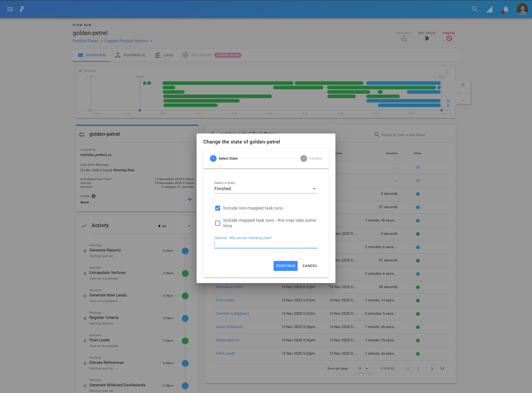Check Include mapped task runs option
The image size is (532, 393).
pyautogui.click(x=218, y=223)
